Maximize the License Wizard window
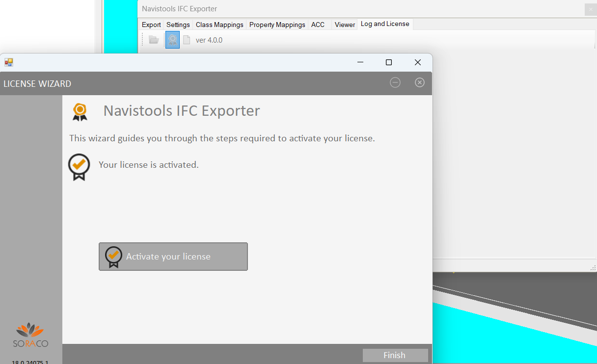 tap(389, 62)
